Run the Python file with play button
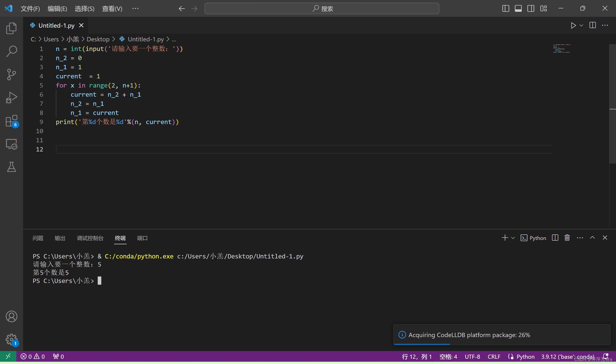Image resolution: width=616 pixels, height=364 pixels. coord(573,25)
